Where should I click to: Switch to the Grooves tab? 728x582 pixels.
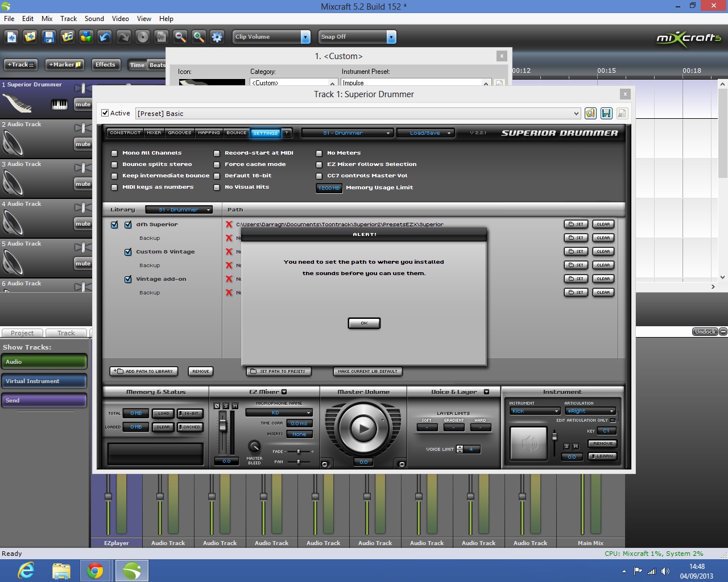pyautogui.click(x=180, y=133)
